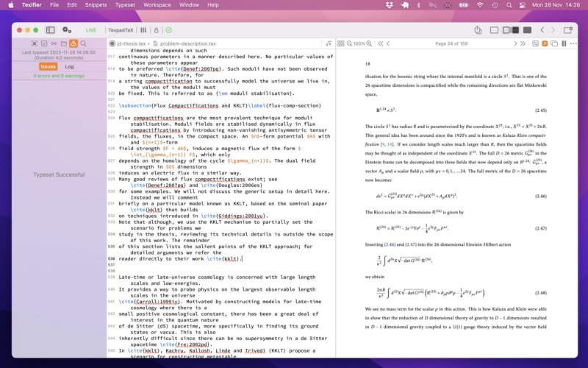Toggle LIVE typesetting mode
The height and width of the screenshot is (368, 588).
coord(90,30)
